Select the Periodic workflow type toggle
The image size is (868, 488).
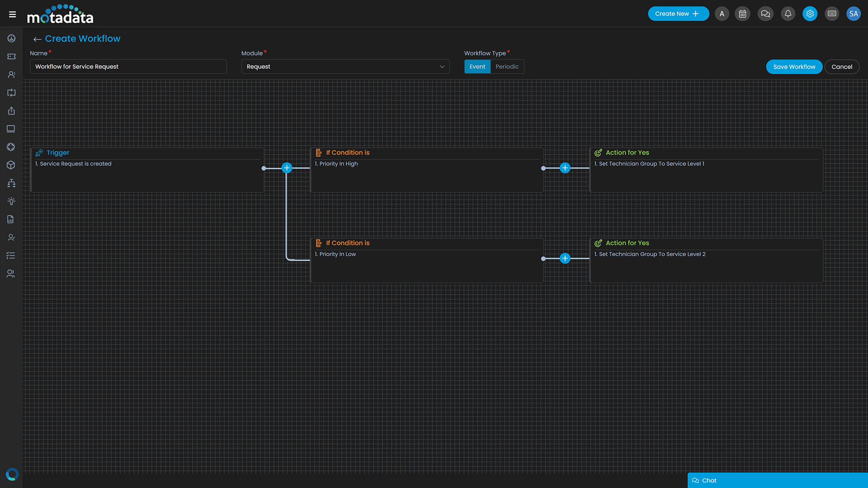click(x=507, y=66)
